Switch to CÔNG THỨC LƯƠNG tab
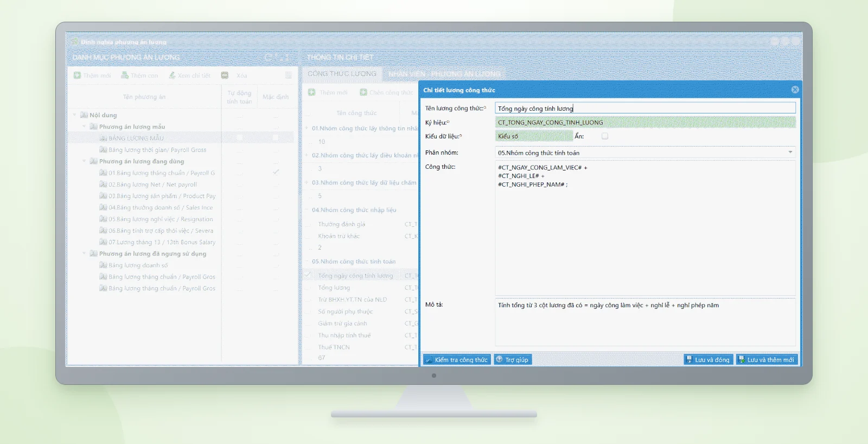Image resolution: width=868 pixels, height=444 pixels. tap(342, 73)
